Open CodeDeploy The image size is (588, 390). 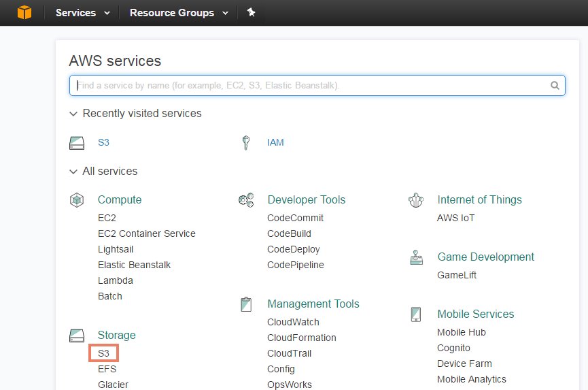[293, 250]
